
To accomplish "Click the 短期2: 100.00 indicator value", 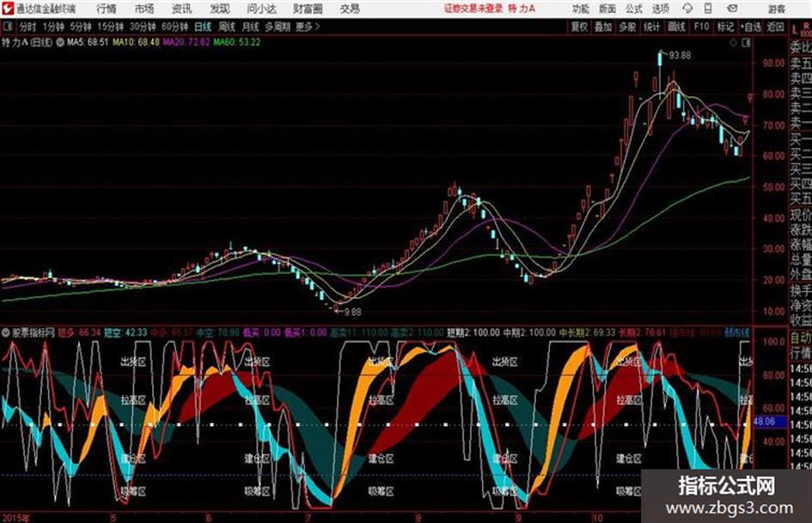I will (x=473, y=333).
